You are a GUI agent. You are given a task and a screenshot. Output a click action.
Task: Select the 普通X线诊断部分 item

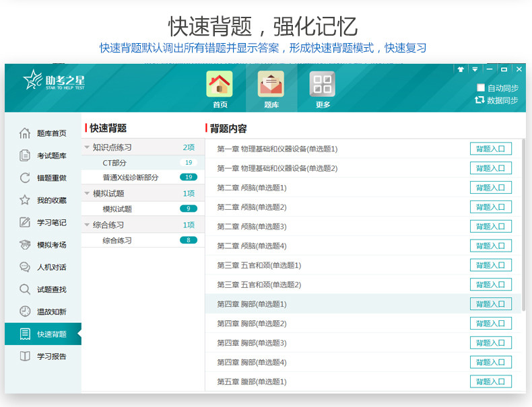click(143, 177)
